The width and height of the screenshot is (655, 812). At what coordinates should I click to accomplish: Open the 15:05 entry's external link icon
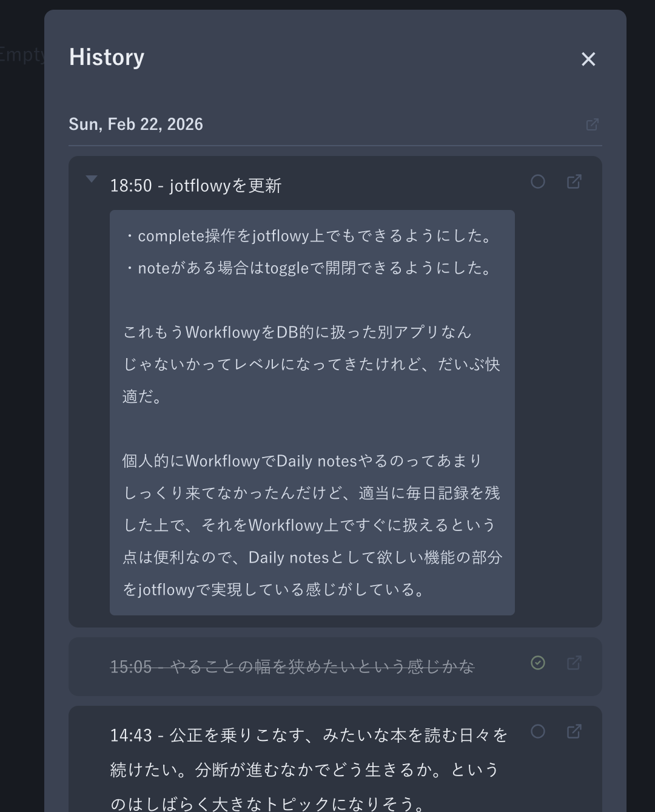(574, 663)
